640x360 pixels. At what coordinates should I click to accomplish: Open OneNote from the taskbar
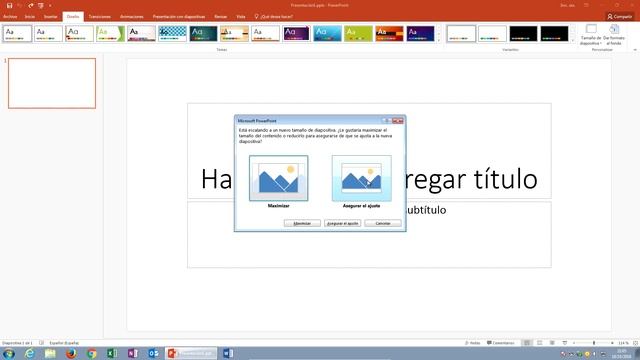[133, 353]
